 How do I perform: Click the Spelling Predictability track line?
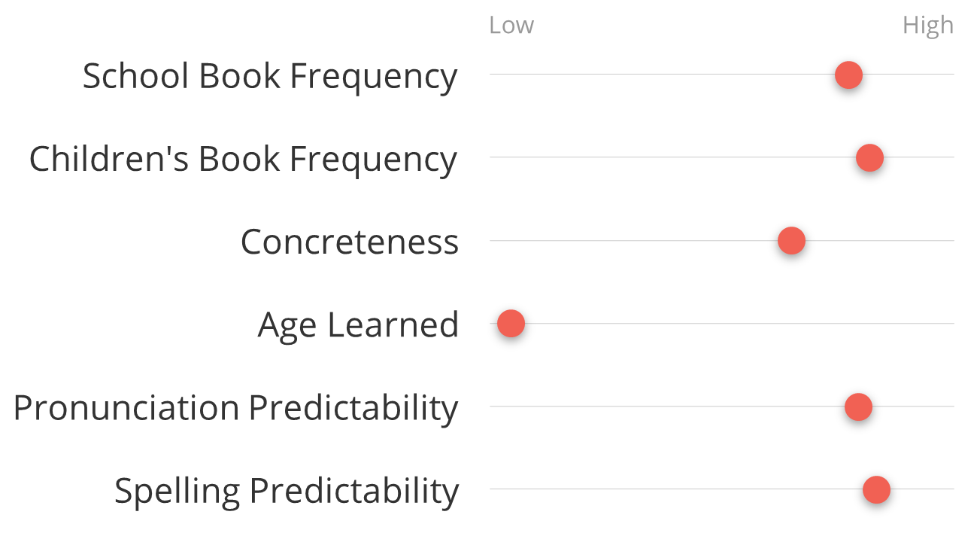tap(722, 489)
